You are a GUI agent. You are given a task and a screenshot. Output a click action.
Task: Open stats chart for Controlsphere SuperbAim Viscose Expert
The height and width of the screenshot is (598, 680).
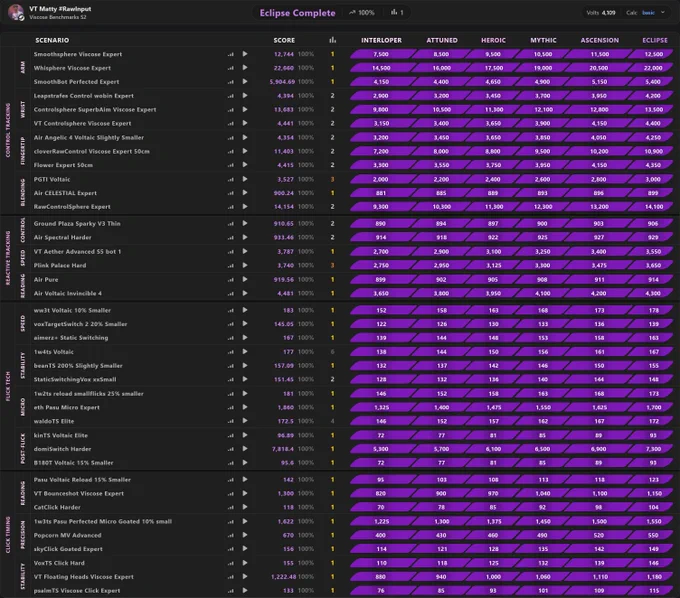point(230,110)
